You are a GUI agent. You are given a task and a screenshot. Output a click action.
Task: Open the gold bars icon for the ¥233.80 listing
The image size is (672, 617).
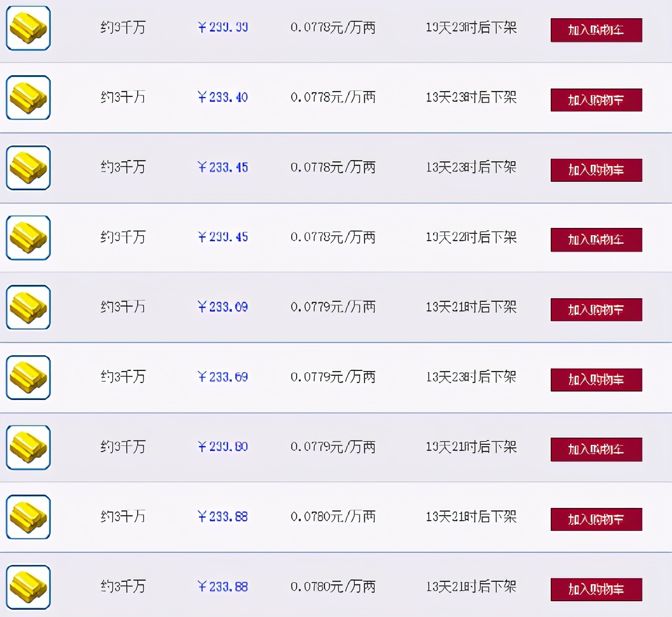[x=28, y=447]
